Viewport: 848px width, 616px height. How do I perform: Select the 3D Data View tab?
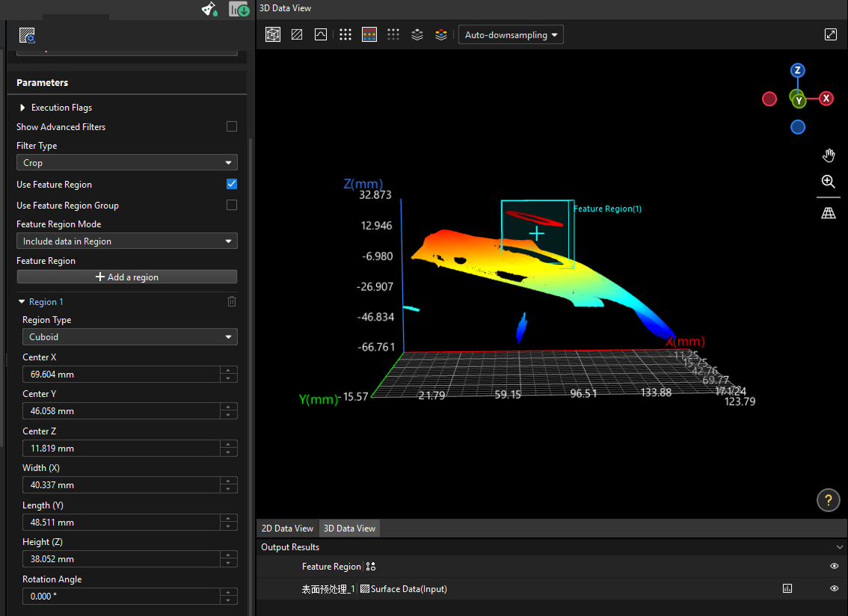[348, 528]
